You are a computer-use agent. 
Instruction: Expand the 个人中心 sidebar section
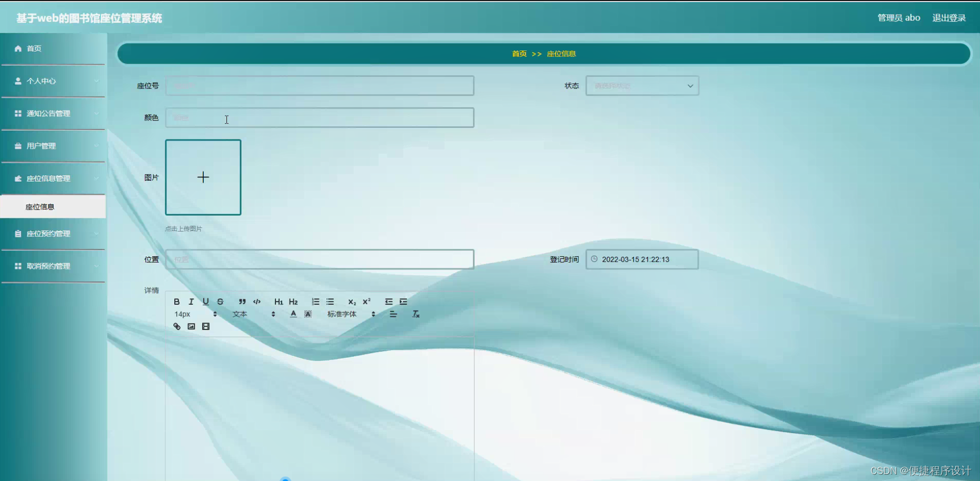53,81
